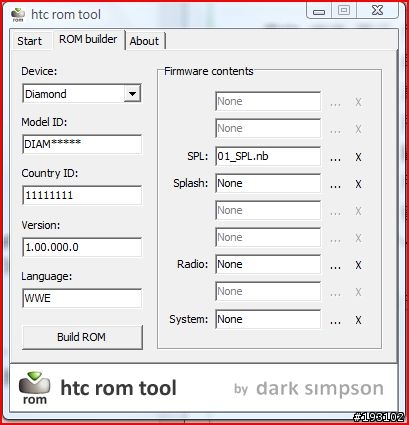Browse for Splash file with ... button
The height and width of the screenshot is (425, 409).
[335, 185]
